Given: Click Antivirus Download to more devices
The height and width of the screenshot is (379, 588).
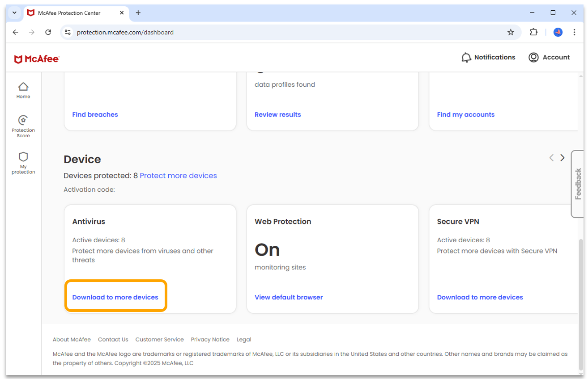Looking at the screenshot, I should pos(115,297).
